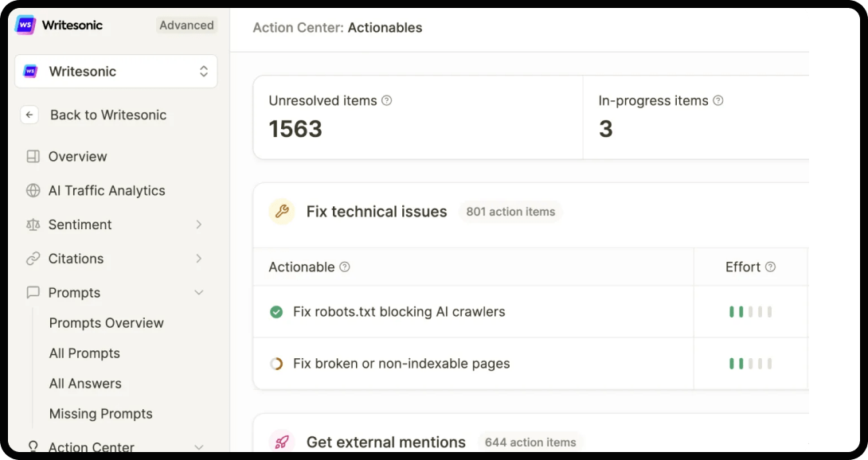
Task: Expand the Citations section
Action: click(x=199, y=258)
